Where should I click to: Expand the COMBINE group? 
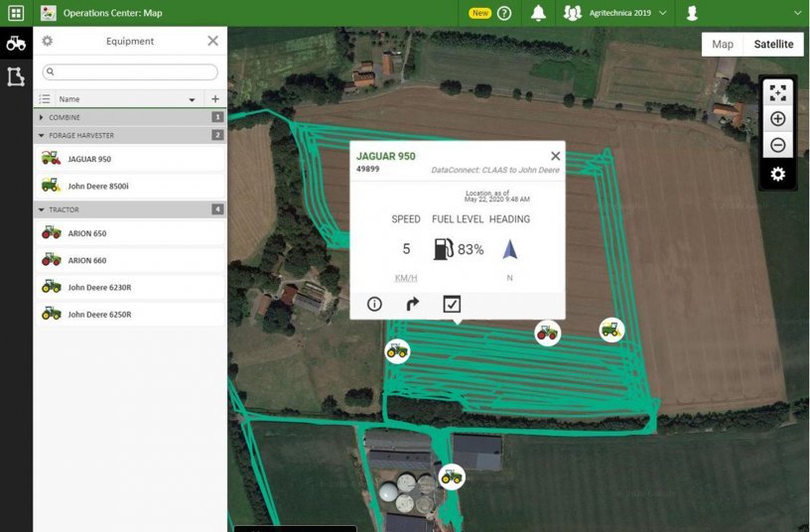click(x=42, y=117)
